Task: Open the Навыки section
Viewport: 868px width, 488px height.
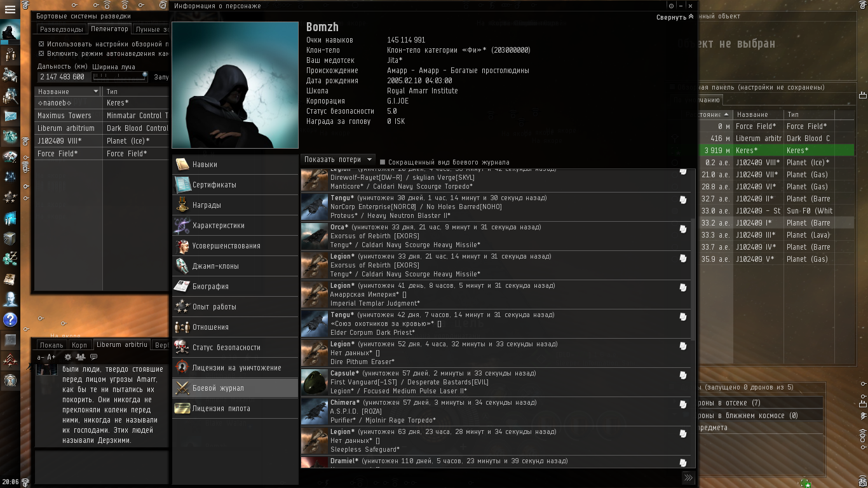Action: pyautogui.click(x=235, y=165)
